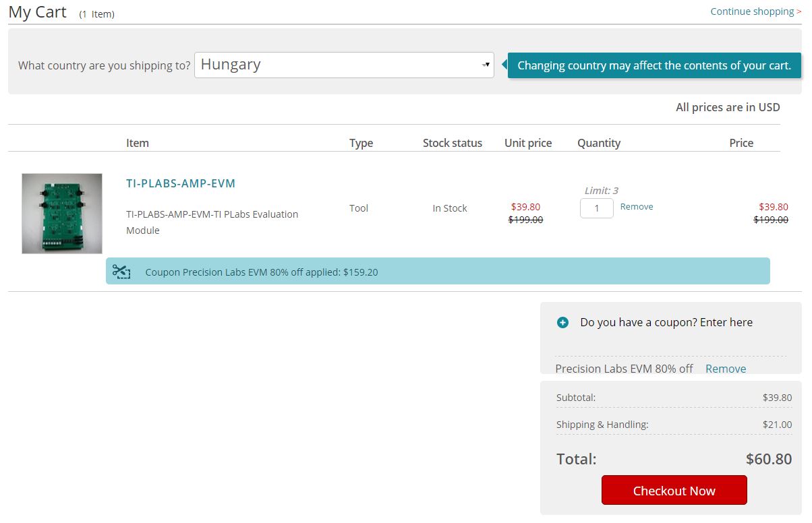Click the green evaluation board product thumbnail
The width and height of the screenshot is (812, 523).
[62, 214]
